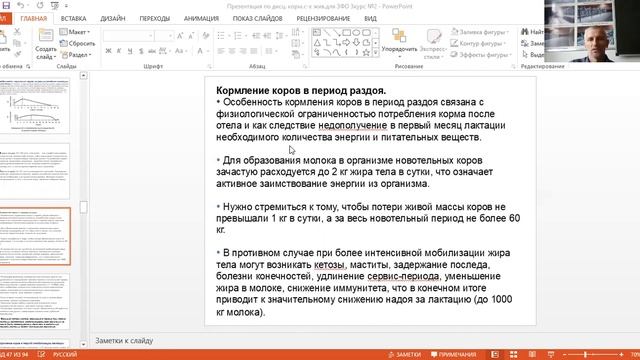
Task: Click the zoom slider handle
Action: [586, 354]
